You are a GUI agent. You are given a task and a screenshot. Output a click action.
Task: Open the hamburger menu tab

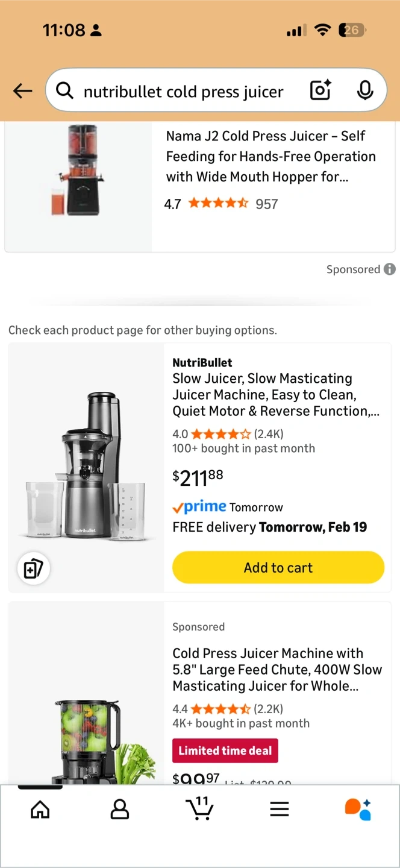[280, 810]
